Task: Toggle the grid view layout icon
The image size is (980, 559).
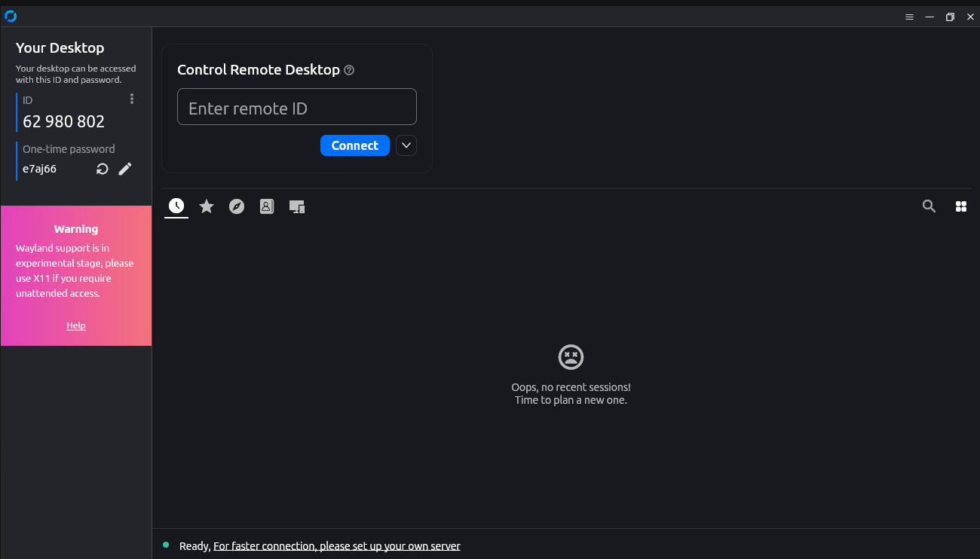Action: tap(961, 206)
